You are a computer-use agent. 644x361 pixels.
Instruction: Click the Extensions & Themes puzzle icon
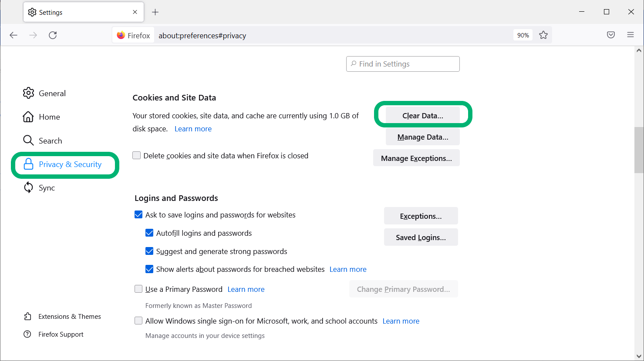[27, 316]
